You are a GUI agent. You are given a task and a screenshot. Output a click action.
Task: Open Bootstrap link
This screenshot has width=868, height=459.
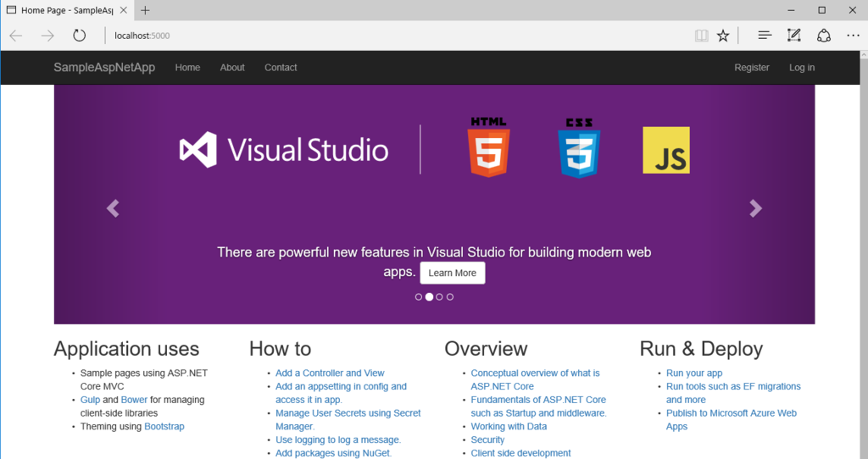[164, 426]
